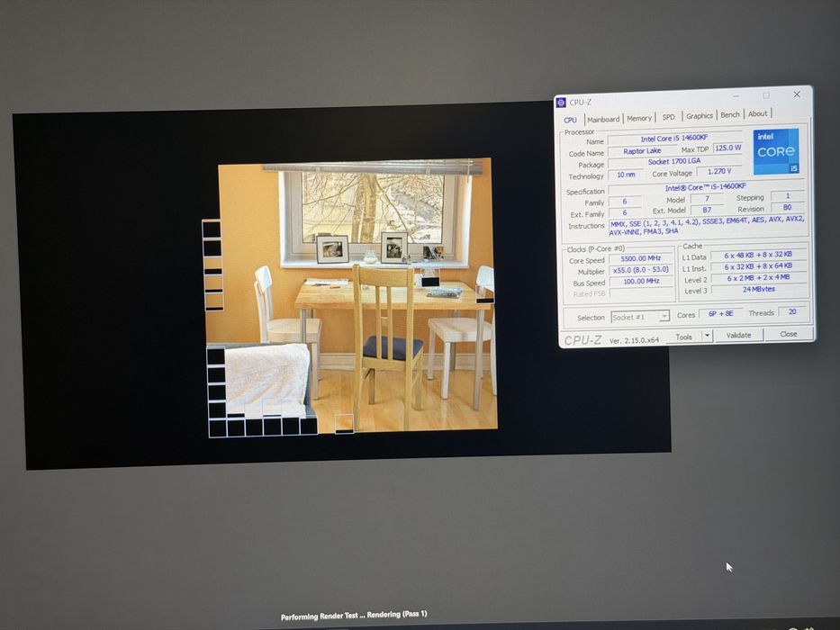Viewport: 840px width, 630px height.
Task: Open the Memory tab
Action: 639,119
